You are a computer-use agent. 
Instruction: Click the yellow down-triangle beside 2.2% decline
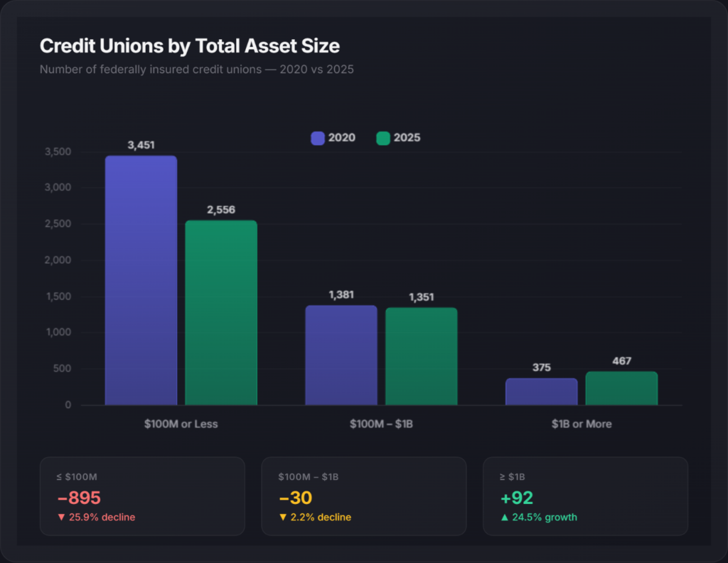pyautogui.click(x=282, y=518)
